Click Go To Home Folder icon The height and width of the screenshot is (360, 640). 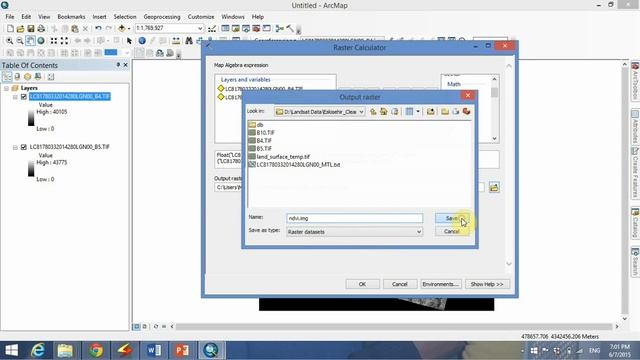point(384,111)
